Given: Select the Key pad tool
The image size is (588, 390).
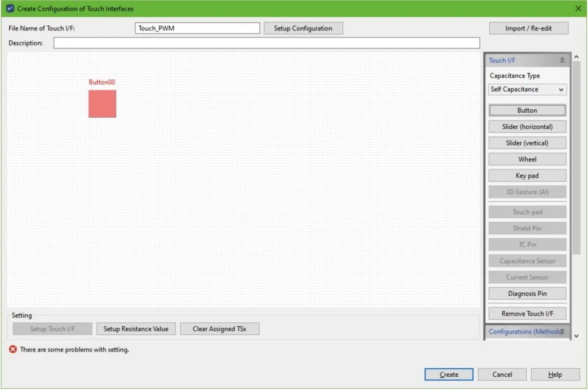Looking at the screenshot, I should pyautogui.click(x=527, y=175).
